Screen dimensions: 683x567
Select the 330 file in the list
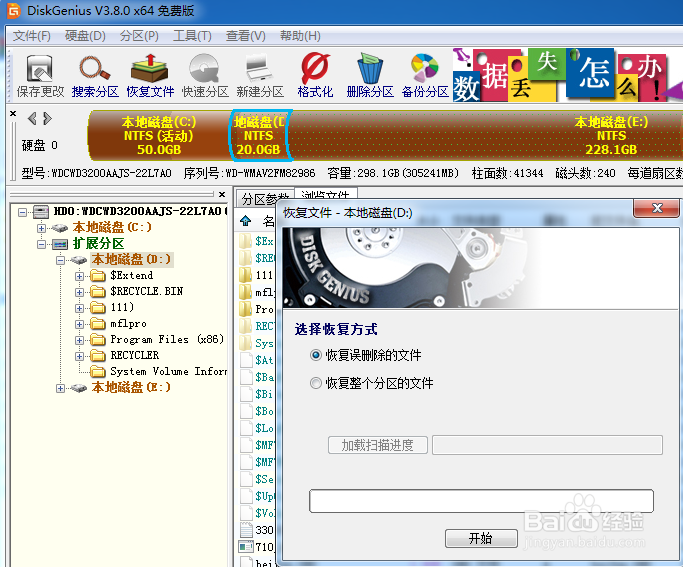(264, 530)
